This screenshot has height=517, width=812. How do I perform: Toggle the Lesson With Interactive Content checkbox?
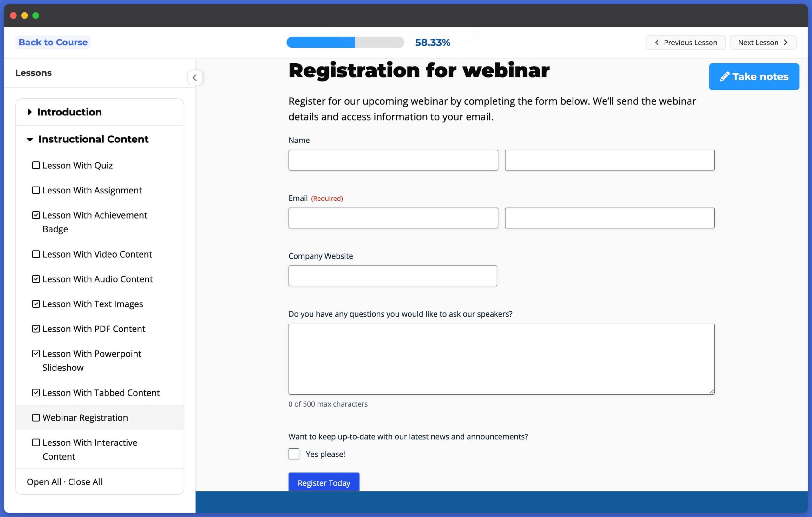click(x=36, y=442)
